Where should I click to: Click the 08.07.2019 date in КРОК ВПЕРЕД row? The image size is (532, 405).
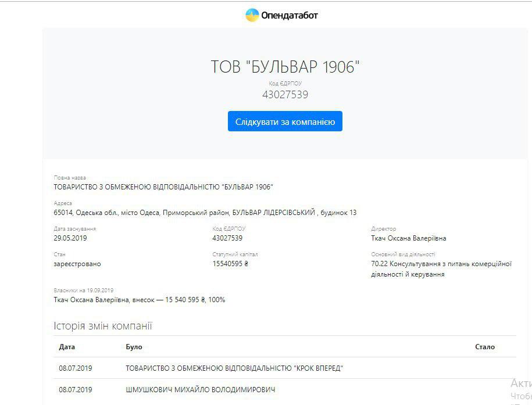[x=76, y=368]
